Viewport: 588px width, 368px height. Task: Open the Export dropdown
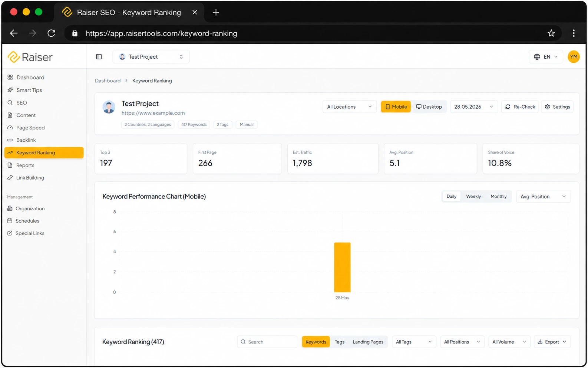point(552,342)
